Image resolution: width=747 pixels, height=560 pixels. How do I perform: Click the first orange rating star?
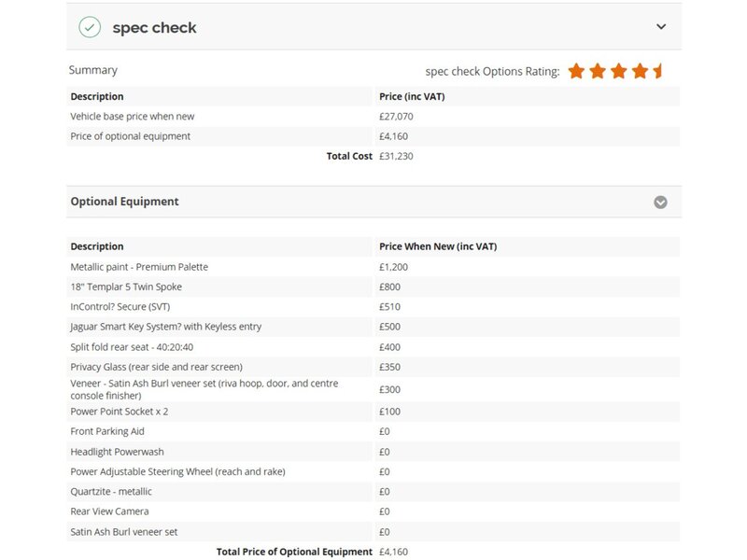576,71
